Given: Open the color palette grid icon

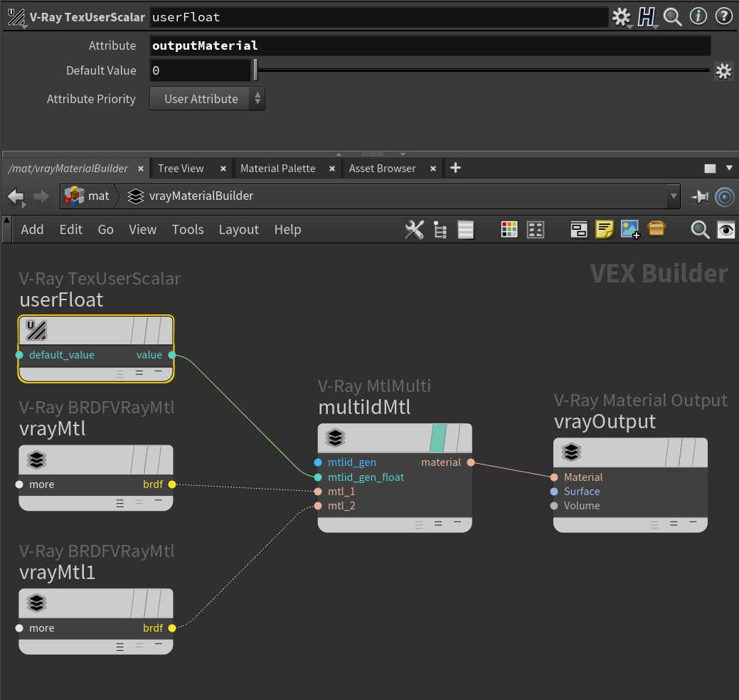Looking at the screenshot, I should click(x=509, y=230).
